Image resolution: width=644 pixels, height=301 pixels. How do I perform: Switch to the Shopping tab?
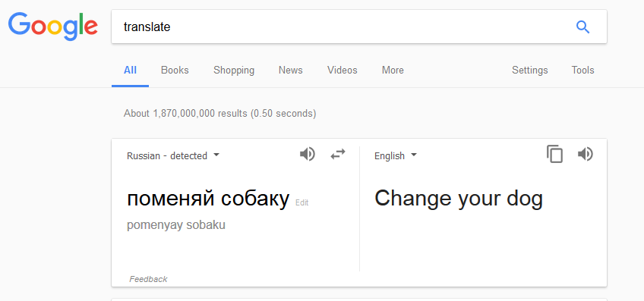pos(234,70)
